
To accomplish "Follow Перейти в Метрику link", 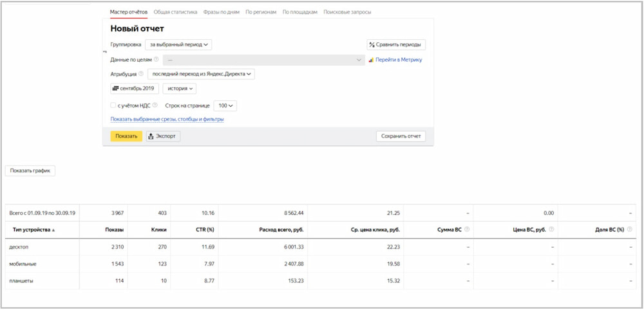I will [x=399, y=60].
